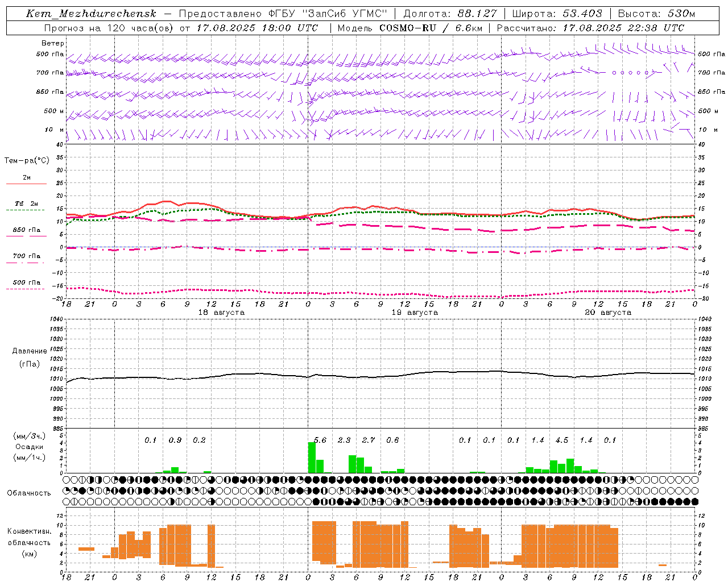728x582 pixels.
Task: Click the "Давление" pressure panel label
Action: point(30,351)
